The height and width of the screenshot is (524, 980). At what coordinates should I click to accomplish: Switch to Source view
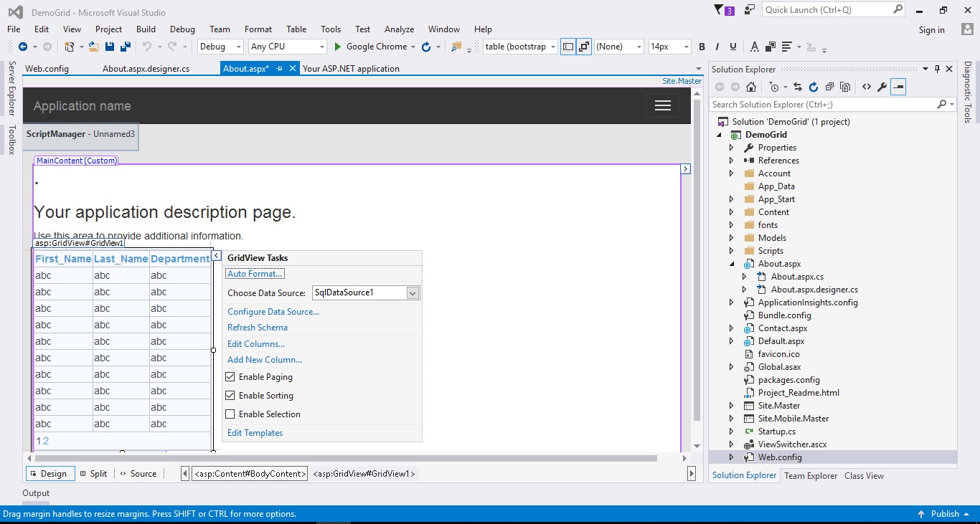138,474
